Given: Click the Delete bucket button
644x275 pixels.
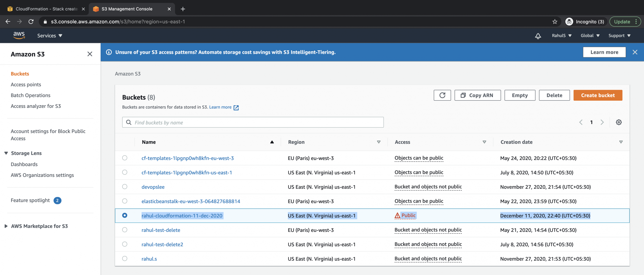Looking at the screenshot, I should pyautogui.click(x=554, y=95).
